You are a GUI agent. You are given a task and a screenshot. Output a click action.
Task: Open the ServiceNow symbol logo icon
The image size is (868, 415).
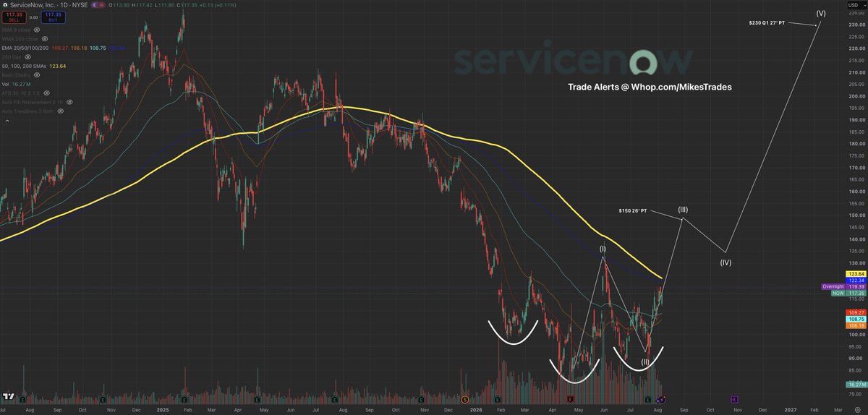5,5
